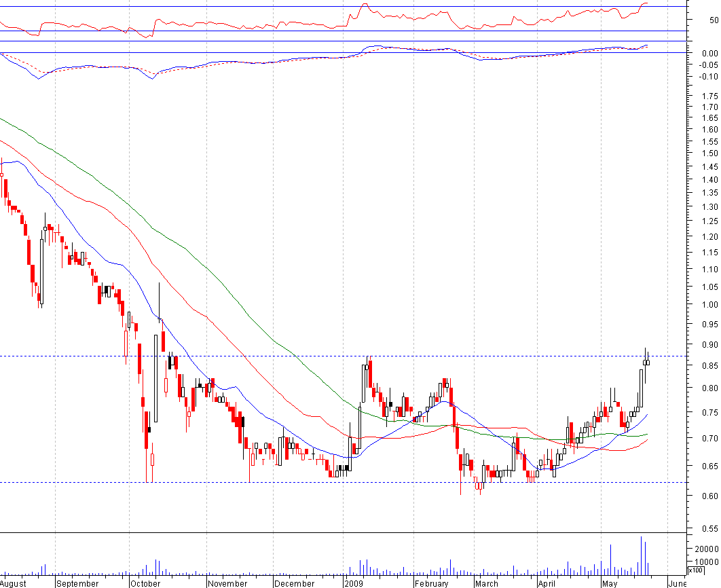Select the 1.30 price axis label
The image size is (721, 588).
(710, 207)
